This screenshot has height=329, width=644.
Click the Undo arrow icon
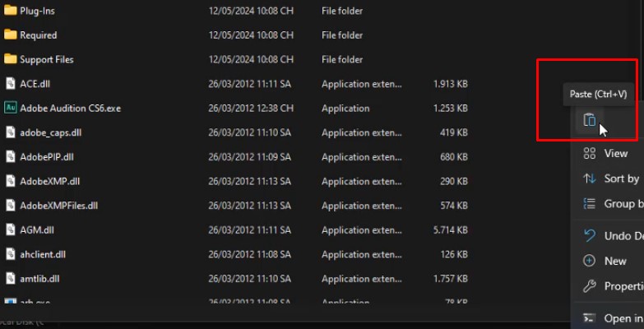(x=589, y=236)
